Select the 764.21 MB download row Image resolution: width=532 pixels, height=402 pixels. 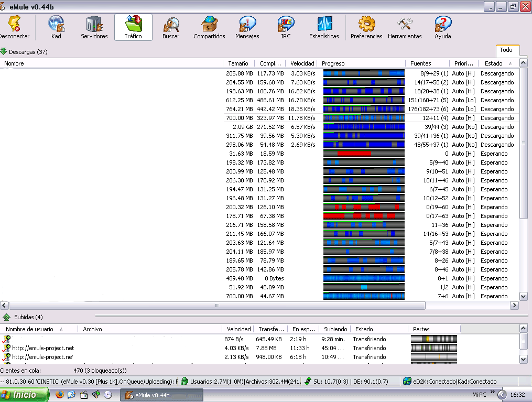[x=259, y=109]
